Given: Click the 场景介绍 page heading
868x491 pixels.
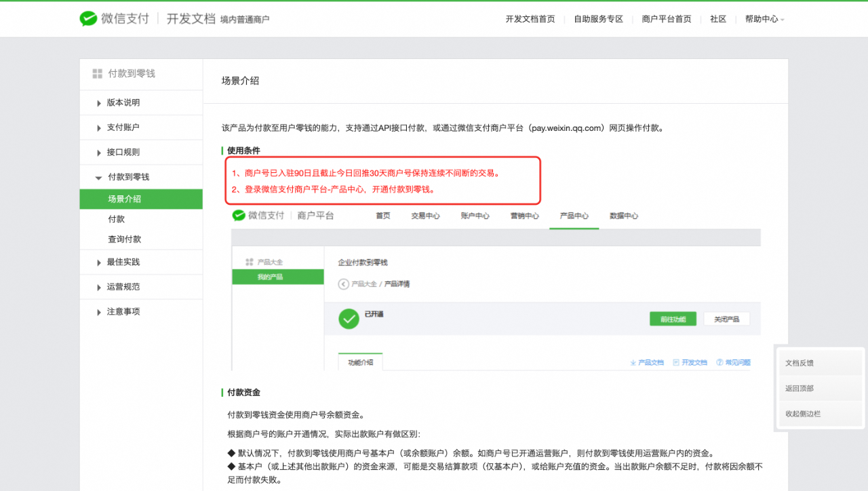Looking at the screenshot, I should point(240,81).
